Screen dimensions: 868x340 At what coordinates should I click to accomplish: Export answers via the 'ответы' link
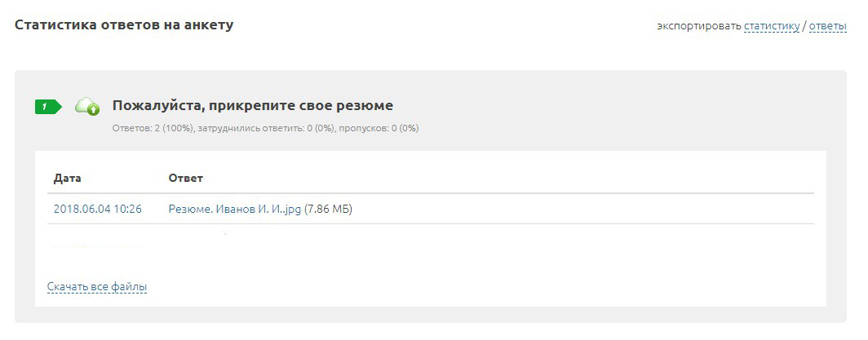pyautogui.click(x=827, y=26)
